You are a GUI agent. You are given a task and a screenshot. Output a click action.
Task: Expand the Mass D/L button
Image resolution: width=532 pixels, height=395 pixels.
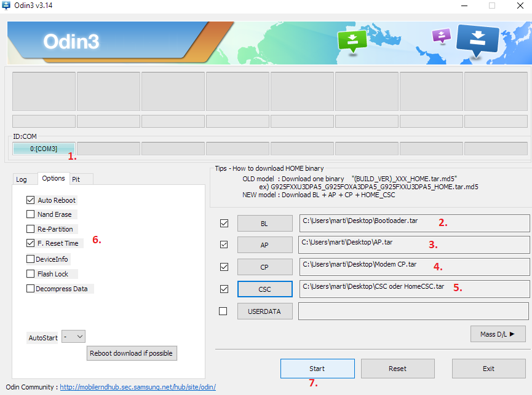pyautogui.click(x=498, y=334)
